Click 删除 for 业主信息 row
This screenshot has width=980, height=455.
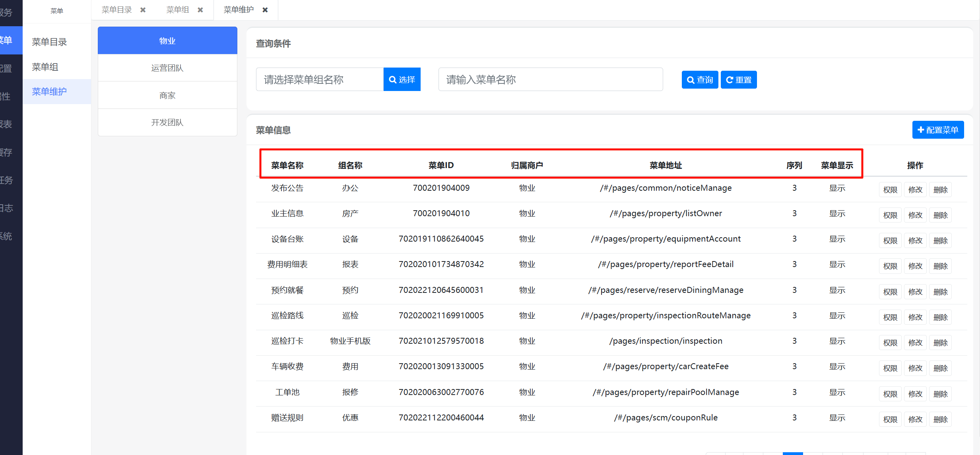(x=940, y=215)
